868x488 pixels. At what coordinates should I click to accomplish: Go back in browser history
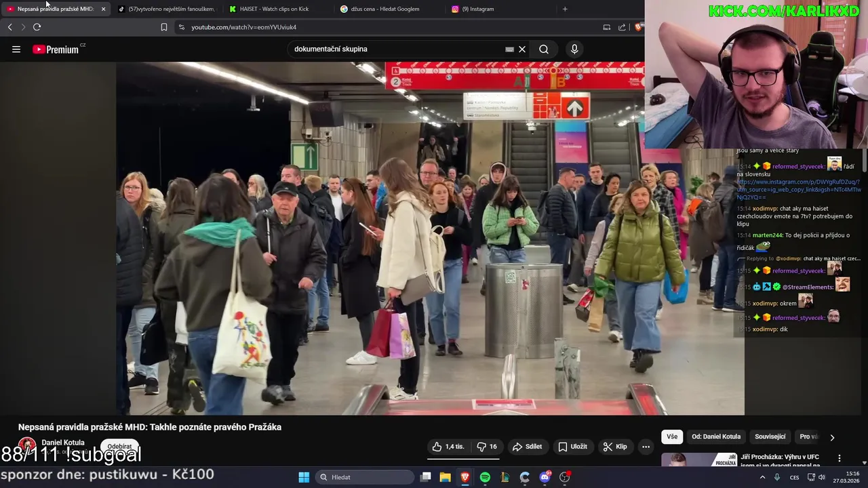[9, 27]
